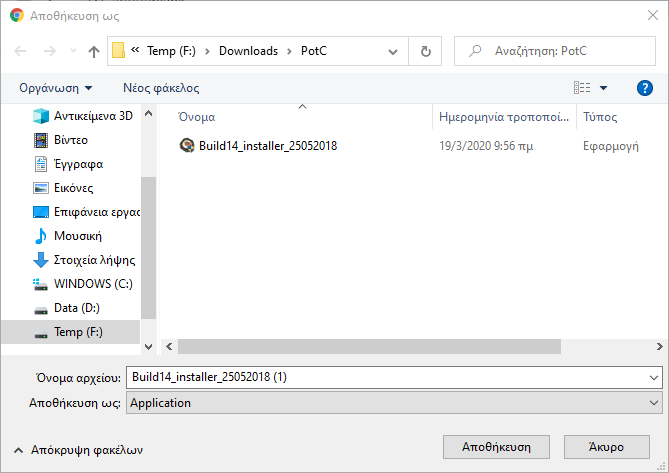Click file list scroll right arrow
Image resolution: width=669 pixels, height=473 pixels.
[x=660, y=346]
